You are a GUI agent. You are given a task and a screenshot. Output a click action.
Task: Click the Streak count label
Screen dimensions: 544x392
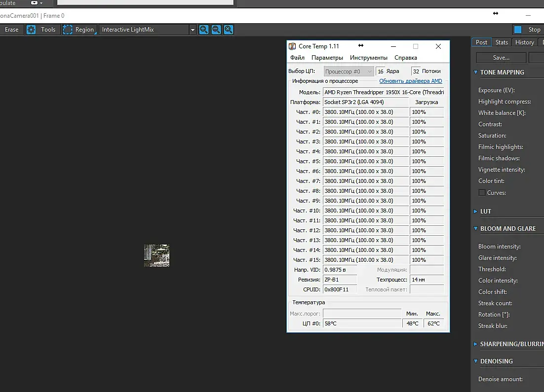point(495,303)
